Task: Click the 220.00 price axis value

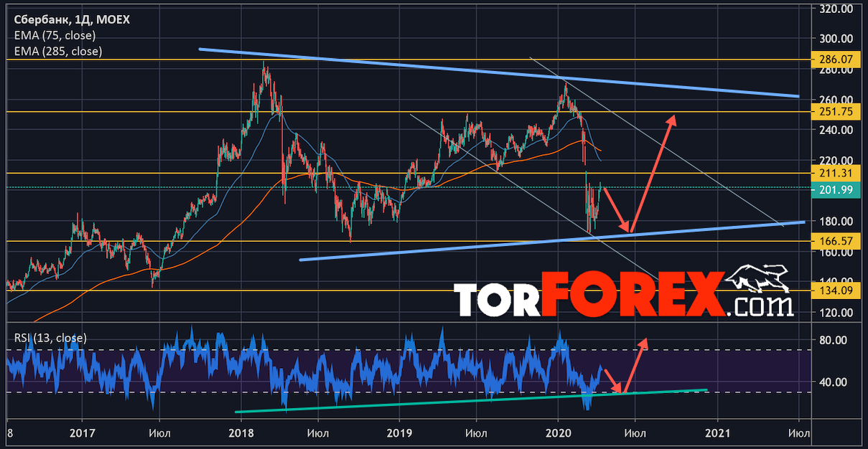Action: click(x=836, y=160)
